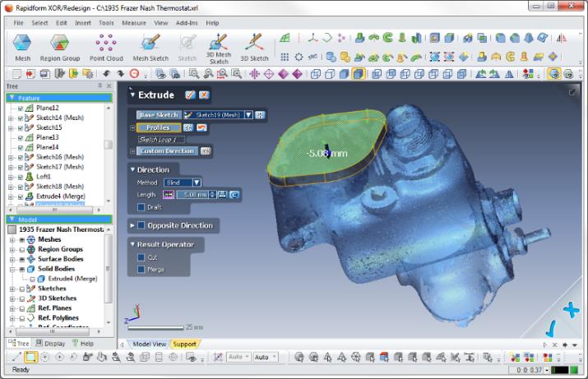
Task: Switch to the Display tab
Action: click(x=50, y=344)
